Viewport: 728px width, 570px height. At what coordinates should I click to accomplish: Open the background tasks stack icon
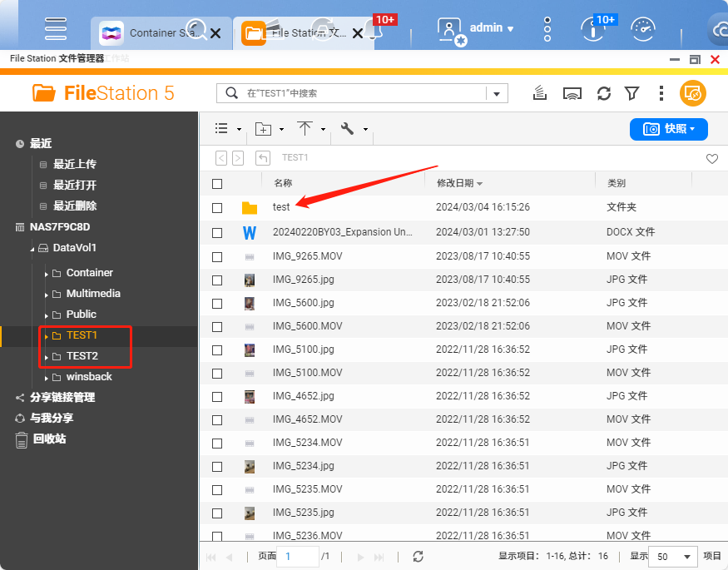[541, 93]
